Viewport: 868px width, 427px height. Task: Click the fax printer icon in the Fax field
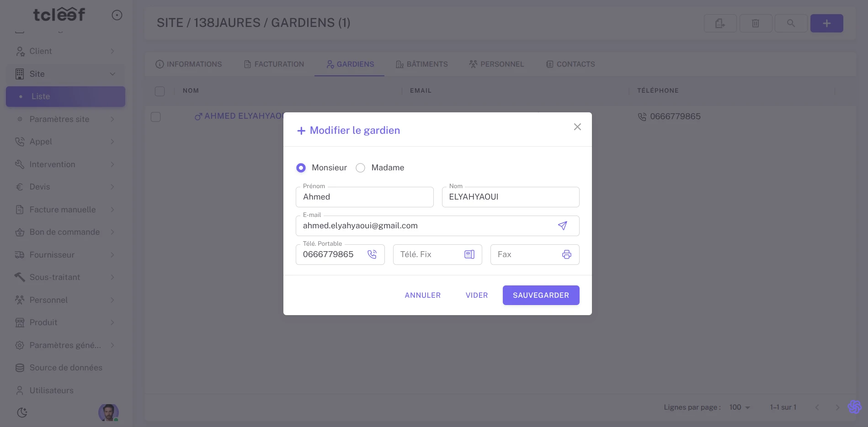point(566,254)
